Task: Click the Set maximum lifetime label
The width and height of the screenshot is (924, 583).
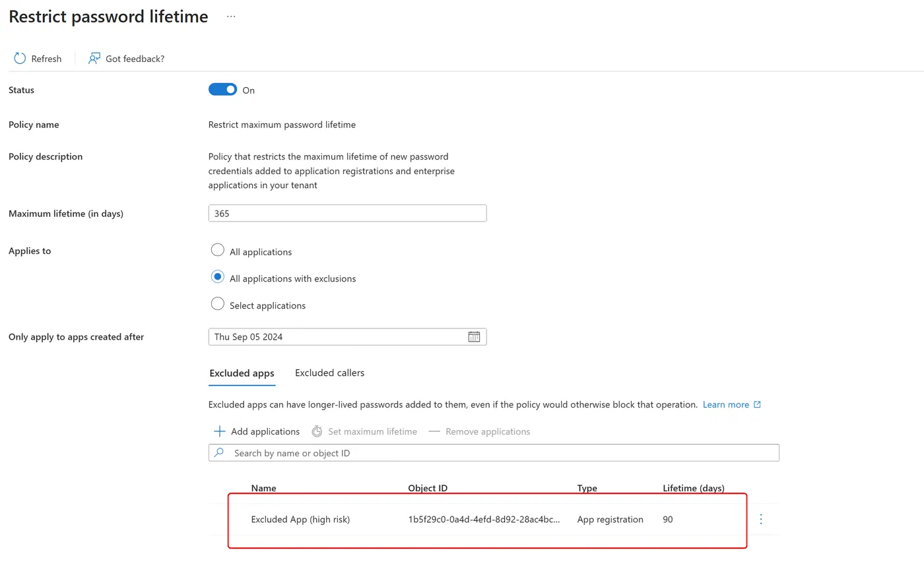Action: (372, 432)
